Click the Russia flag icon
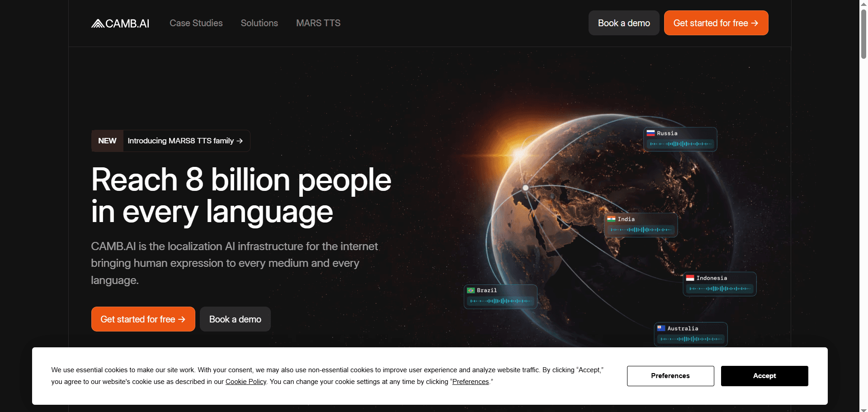The image size is (868, 412). click(651, 133)
